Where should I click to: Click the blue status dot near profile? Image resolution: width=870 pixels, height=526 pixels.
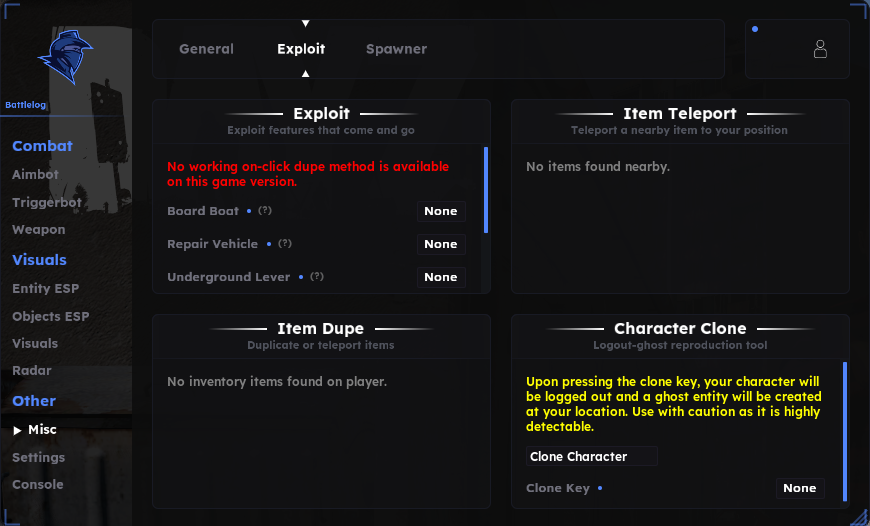755,29
